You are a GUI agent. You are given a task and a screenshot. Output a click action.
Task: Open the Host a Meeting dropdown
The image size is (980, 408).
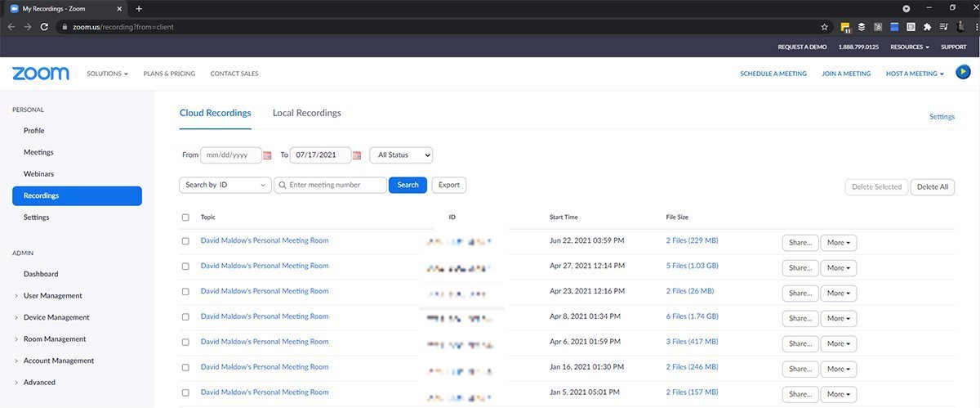tap(915, 74)
